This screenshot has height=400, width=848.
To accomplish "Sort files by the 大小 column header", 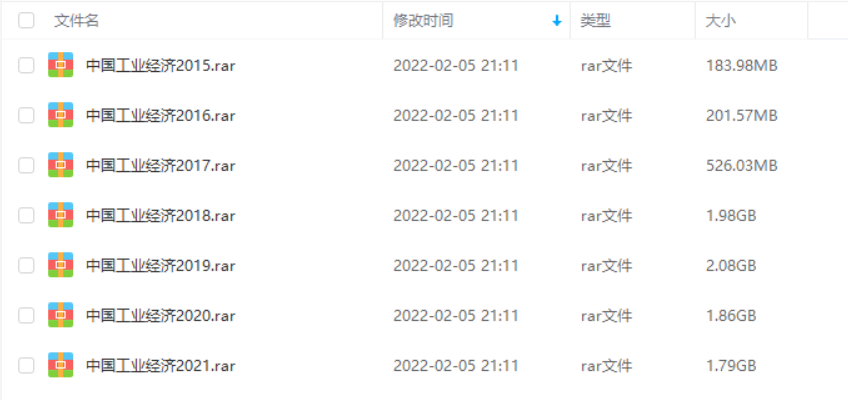I will point(720,21).
